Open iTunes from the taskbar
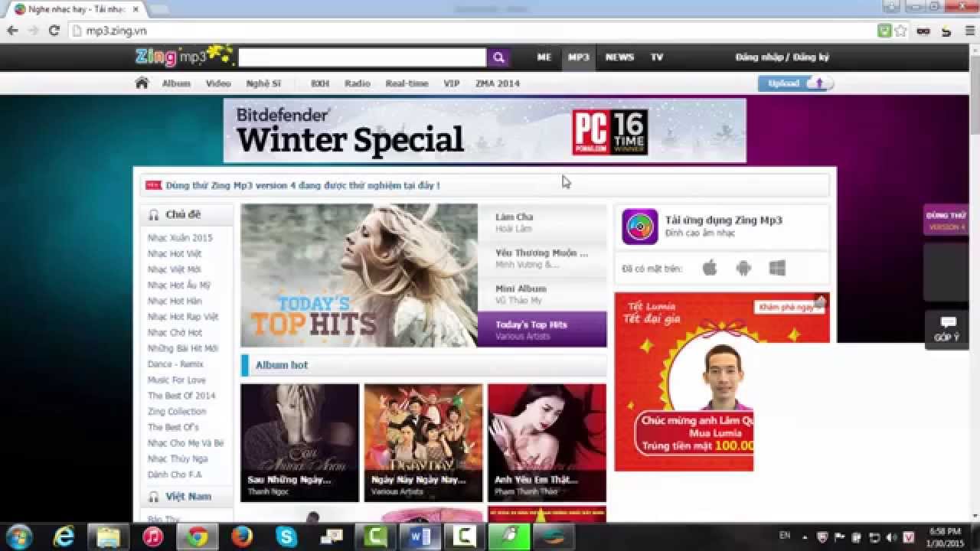 tap(153, 536)
